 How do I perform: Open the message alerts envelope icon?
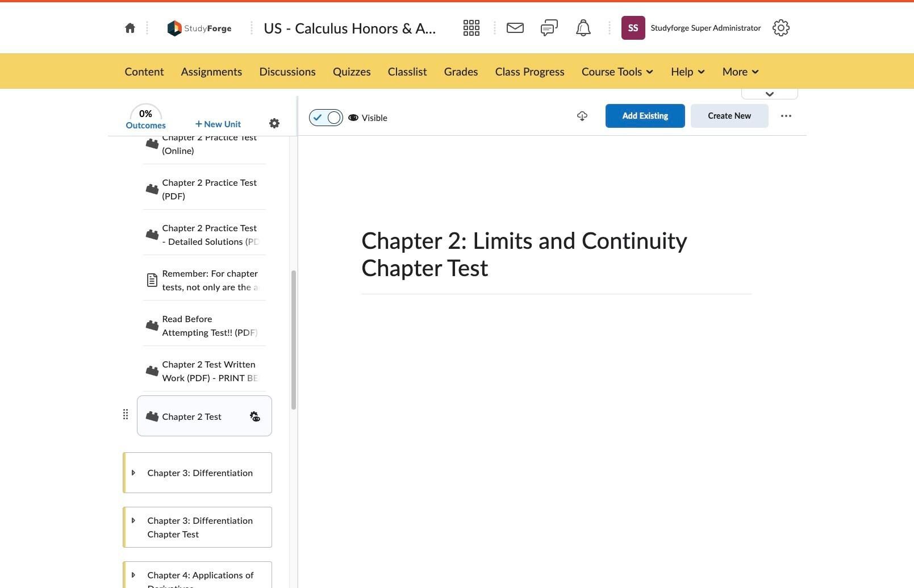click(515, 28)
